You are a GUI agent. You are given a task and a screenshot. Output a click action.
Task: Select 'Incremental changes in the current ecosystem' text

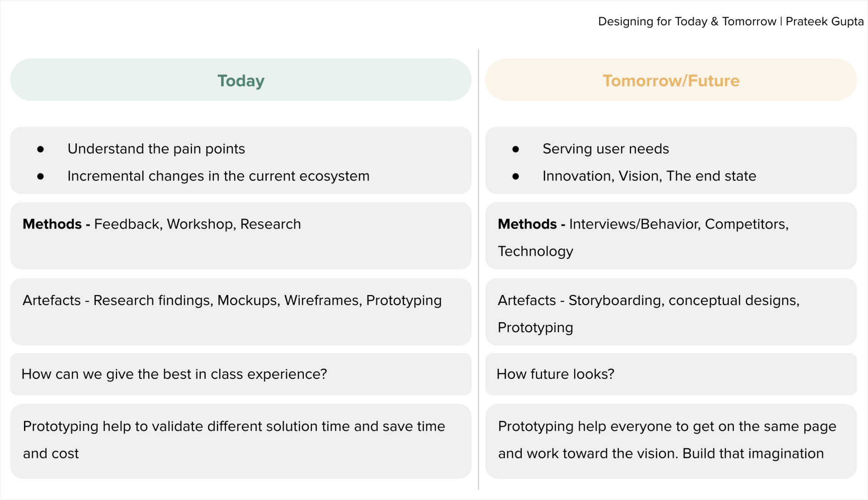point(218,176)
